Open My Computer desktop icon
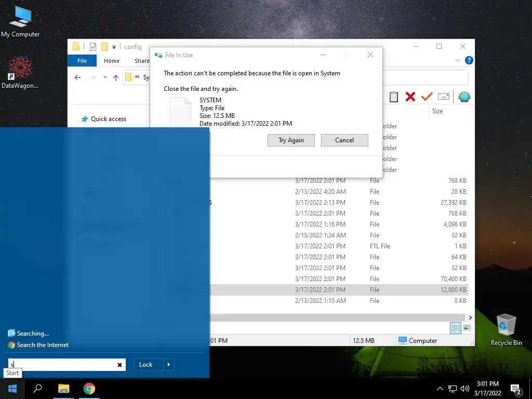This screenshot has height=399, width=532. pyautogui.click(x=20, y=22)
